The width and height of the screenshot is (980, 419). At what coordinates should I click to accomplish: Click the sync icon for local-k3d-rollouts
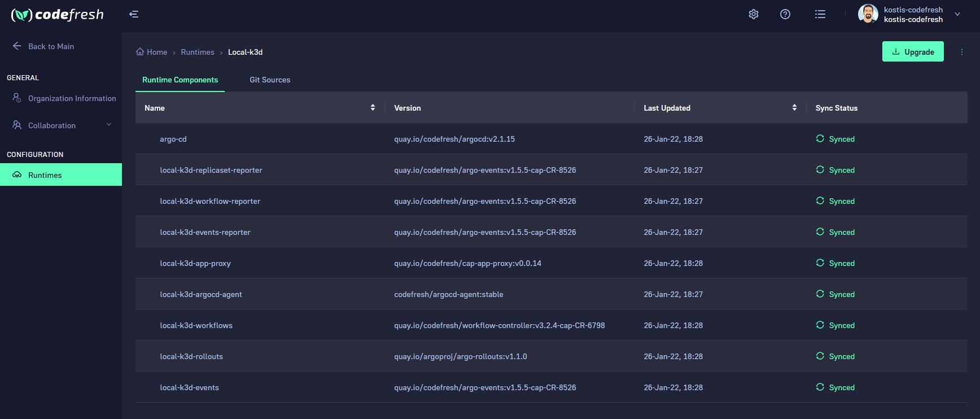coord(820,356)
